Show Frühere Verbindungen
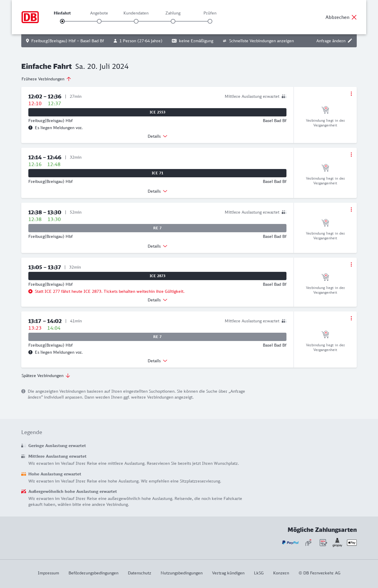Screen dimensions: 378x588 [x=46, y=79]
